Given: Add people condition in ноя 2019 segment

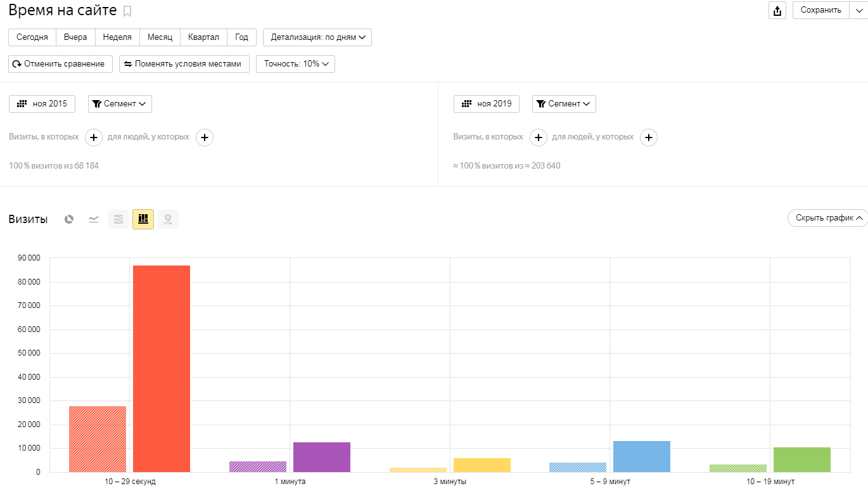Looking at the screenshot, I should click(649, 138).
